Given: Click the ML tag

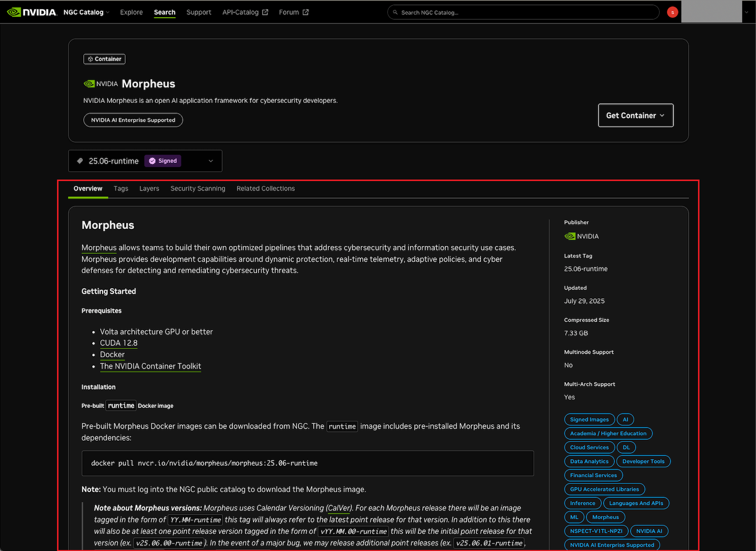Looking at the screenshot, I should (x=574, y=517).
